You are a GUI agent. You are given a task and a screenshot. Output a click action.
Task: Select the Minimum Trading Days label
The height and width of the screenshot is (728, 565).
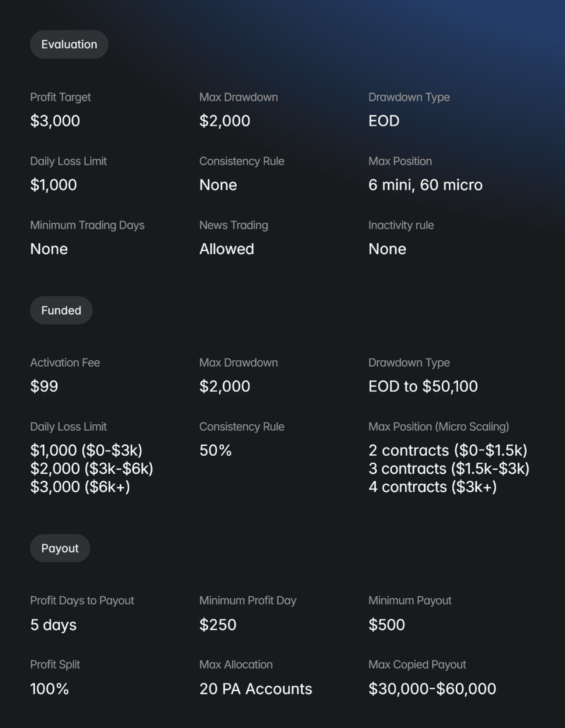[87, 225]
